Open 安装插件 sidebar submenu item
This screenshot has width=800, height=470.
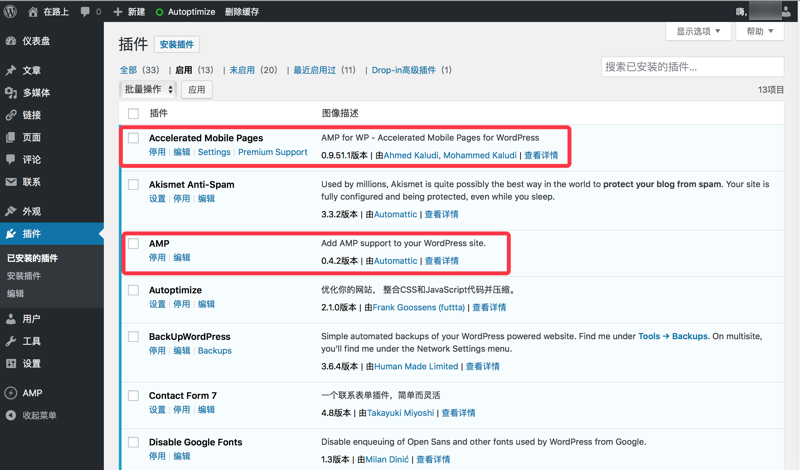pos(23,276)
